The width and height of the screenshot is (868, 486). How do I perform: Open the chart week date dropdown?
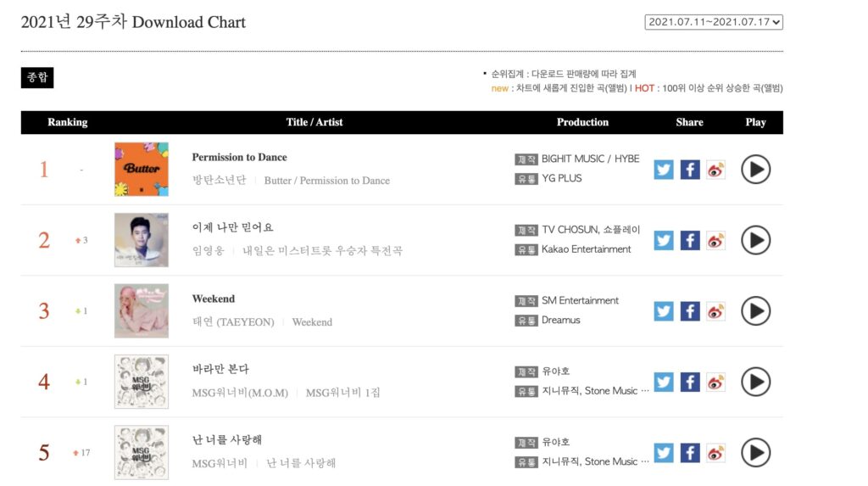pos(714,22)
